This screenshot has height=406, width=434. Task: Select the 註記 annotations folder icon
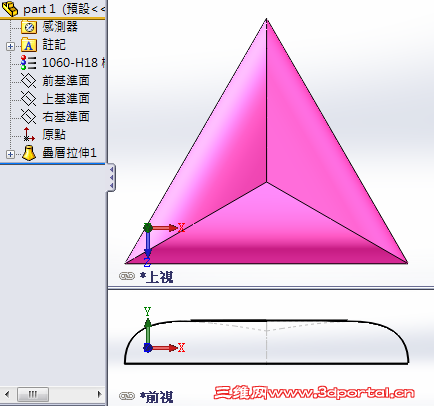pyautogui.click(x=29, y=45)
